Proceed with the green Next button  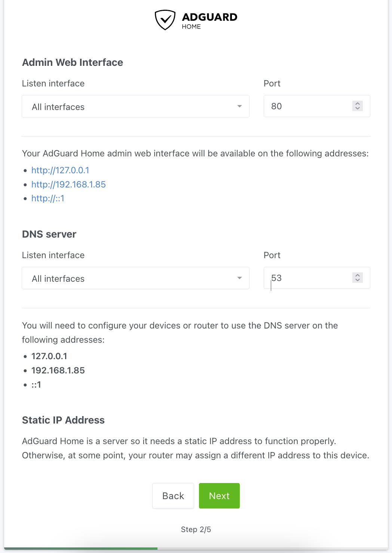(219, 496)
